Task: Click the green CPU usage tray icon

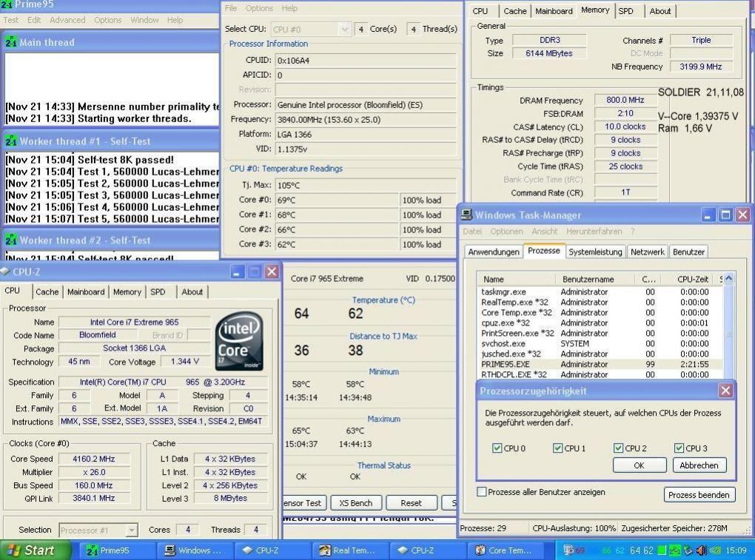Action: 662,550
